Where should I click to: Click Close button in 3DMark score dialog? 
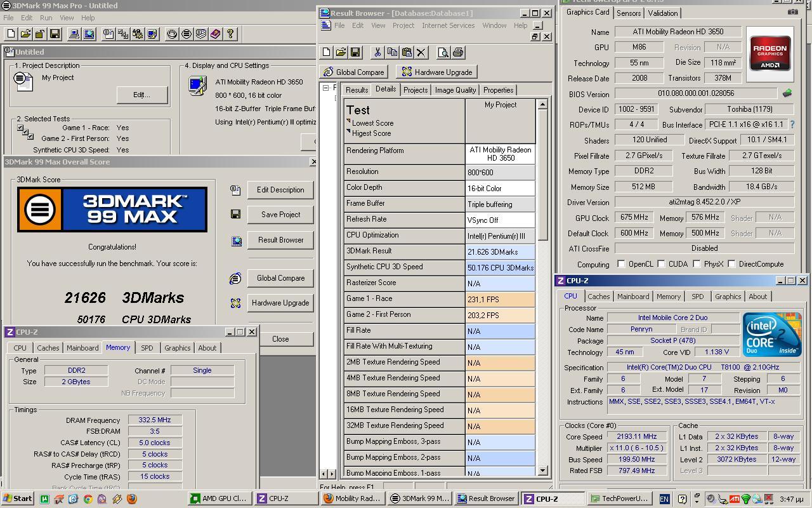click(x=280, y=339)
